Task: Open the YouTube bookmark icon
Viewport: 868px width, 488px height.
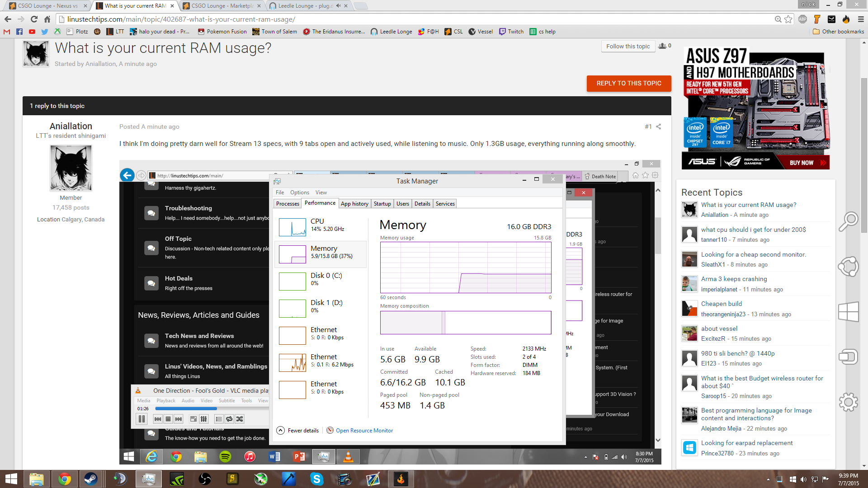Action: pyautogui.click(x=32, y=32)
